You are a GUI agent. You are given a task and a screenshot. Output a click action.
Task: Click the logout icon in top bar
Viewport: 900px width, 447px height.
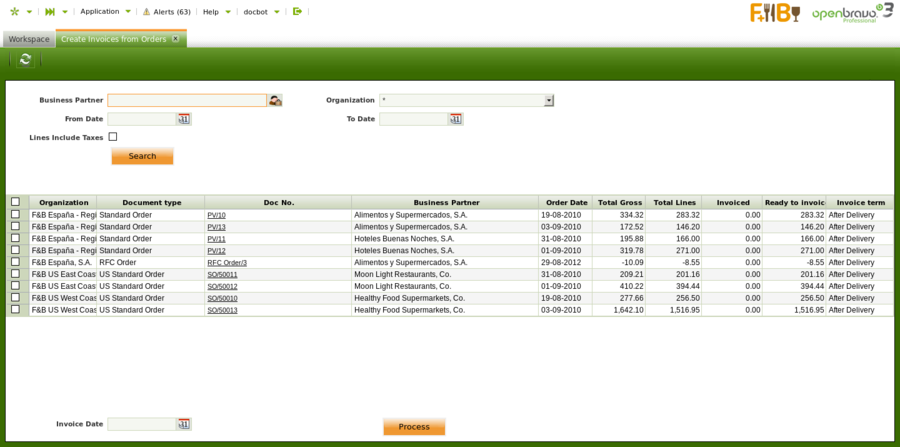pyautogui.click(x=297, y=11)
